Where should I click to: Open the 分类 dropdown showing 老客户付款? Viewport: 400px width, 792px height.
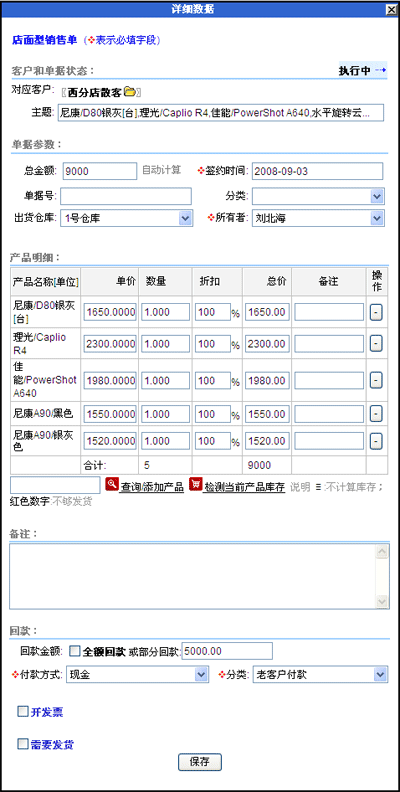point(321,674)
